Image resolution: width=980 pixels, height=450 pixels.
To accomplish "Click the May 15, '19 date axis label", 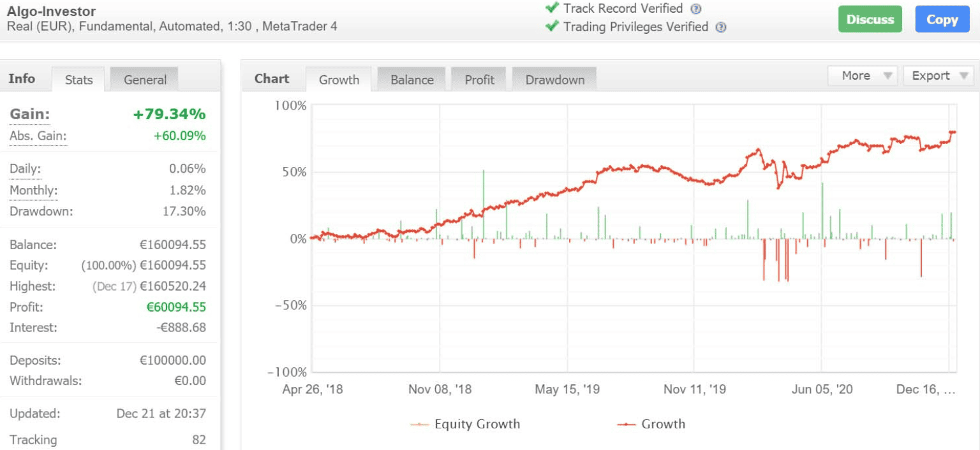I will [567, 389].
